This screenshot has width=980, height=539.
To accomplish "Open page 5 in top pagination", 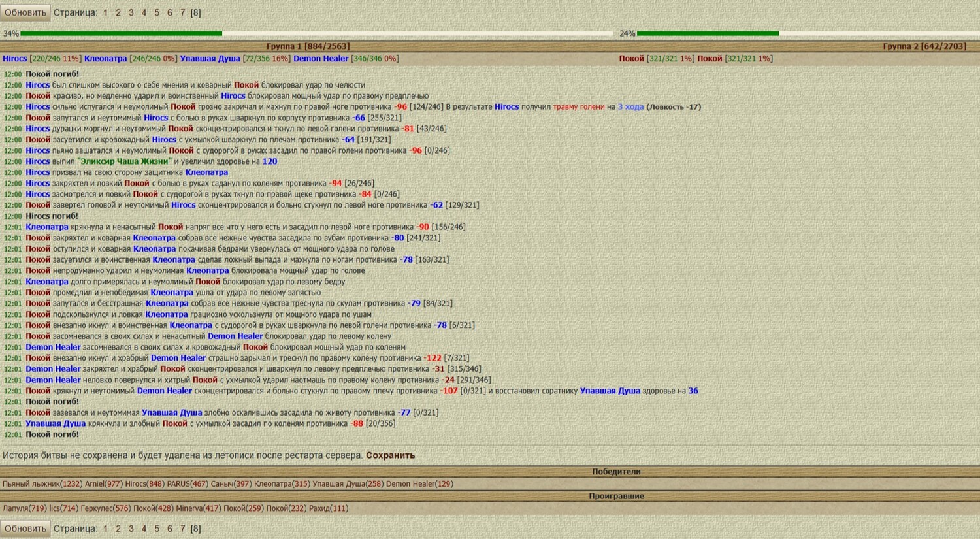I will tap(157, 12).
